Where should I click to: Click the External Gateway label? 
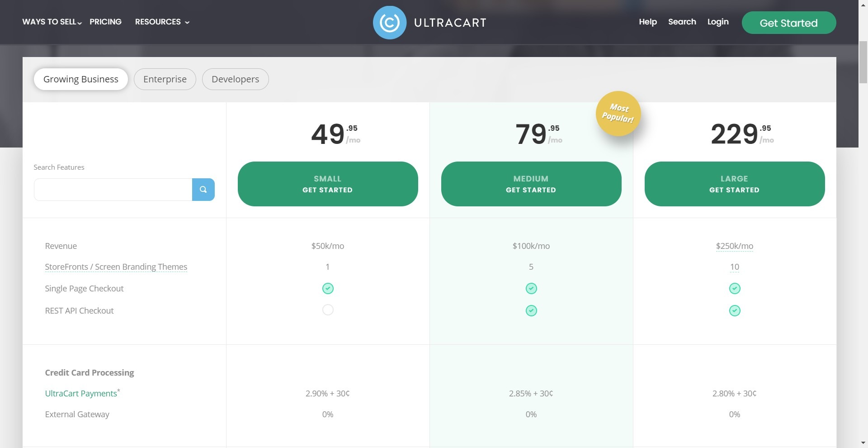77,415
